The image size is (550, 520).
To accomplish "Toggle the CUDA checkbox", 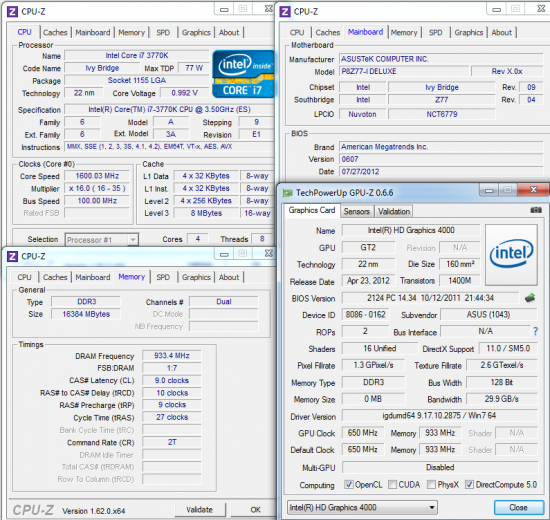I will (393, 485).
